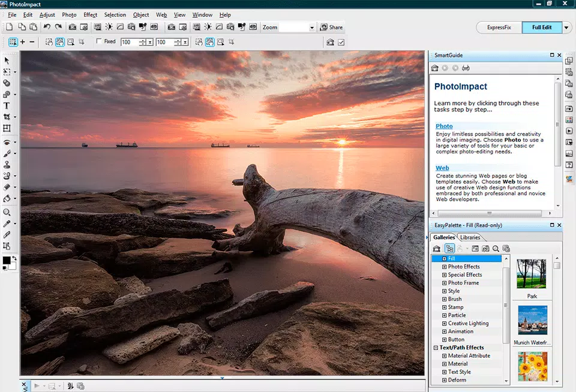Select the Text tool
This screenshot has height=392, width=576.
pos(7,105)
